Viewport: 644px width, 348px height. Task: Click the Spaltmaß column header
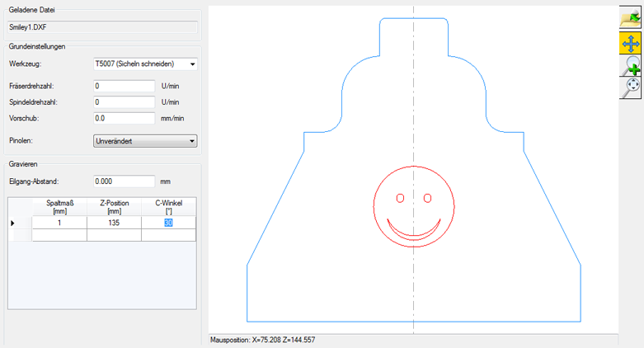click(59, 206)
